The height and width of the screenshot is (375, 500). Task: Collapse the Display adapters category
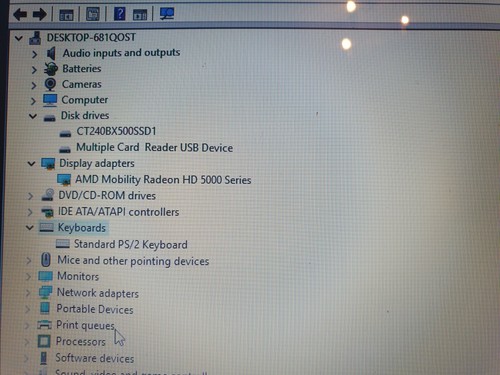[x=31, y=164]
